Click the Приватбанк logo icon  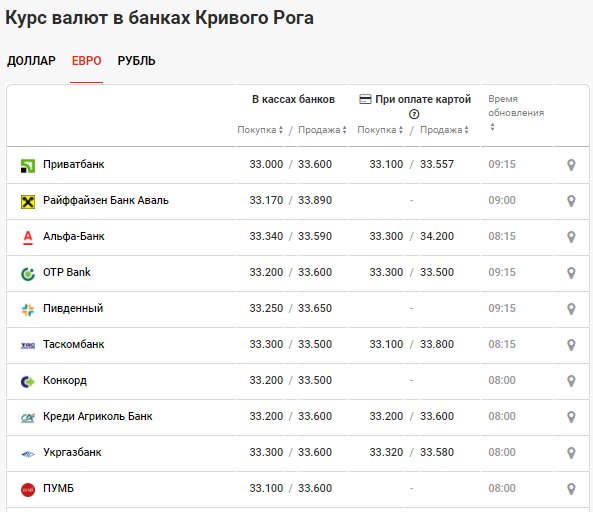[x=28, y=166]
